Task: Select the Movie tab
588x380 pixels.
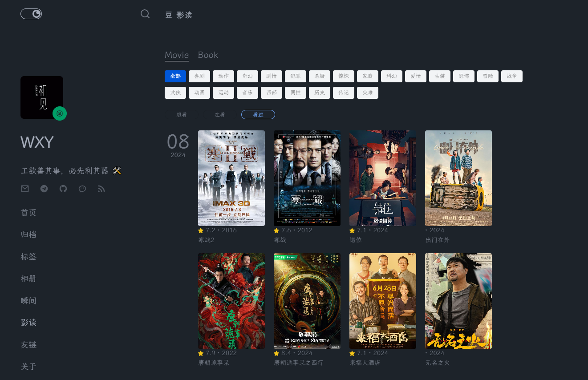Action: pyautogui.click(x=177, y=55)
